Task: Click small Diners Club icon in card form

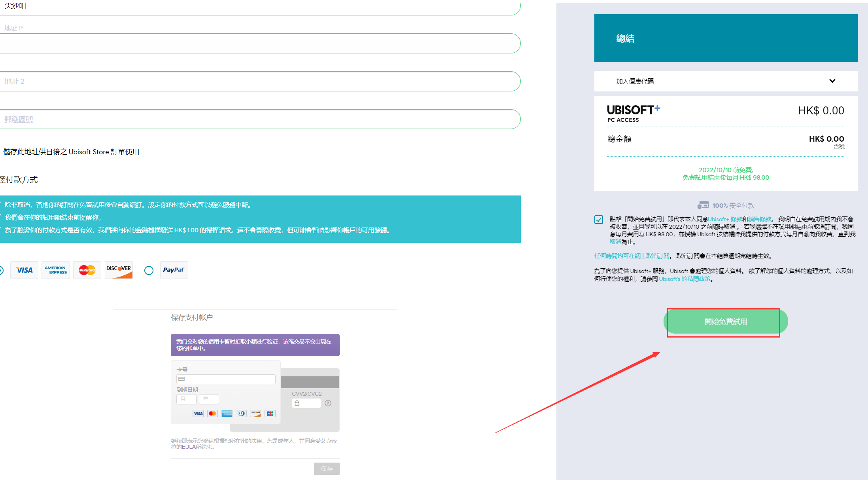Action: tap(241, 414)
